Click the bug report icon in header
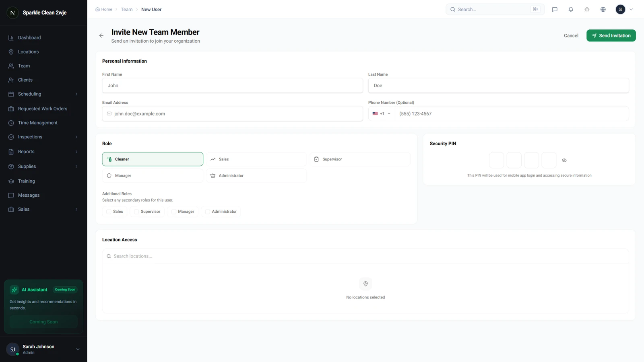Image resolution: width=644 pixels, height=362 pixels. point(587,9)
